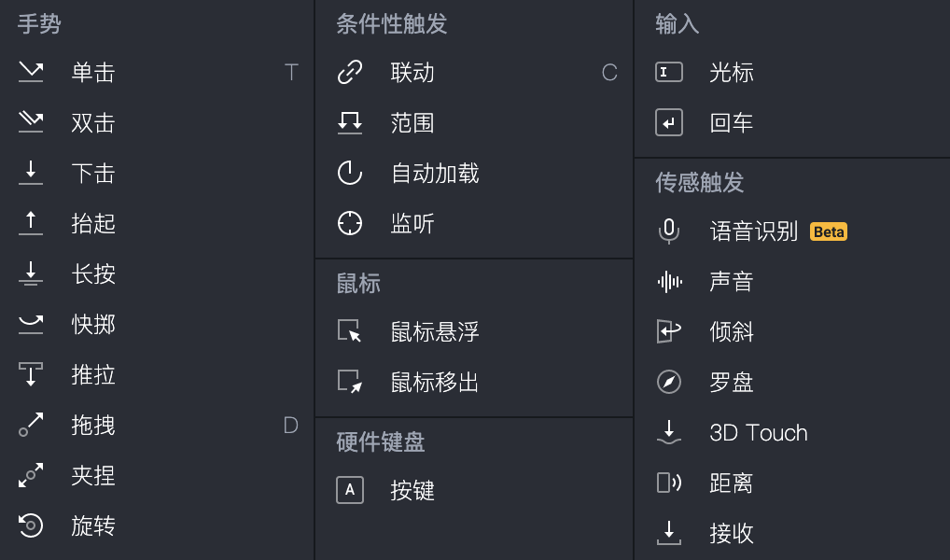
Task: Select the 光标 cursor input trigger
Action: coord(731,73)
